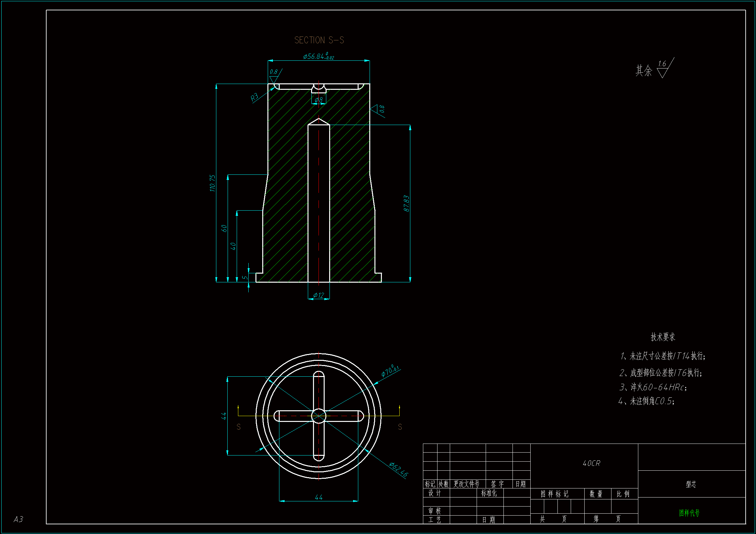Click the ø12 bore dimension text
Viewport: 756px width, 534px height.
(319, 295)
